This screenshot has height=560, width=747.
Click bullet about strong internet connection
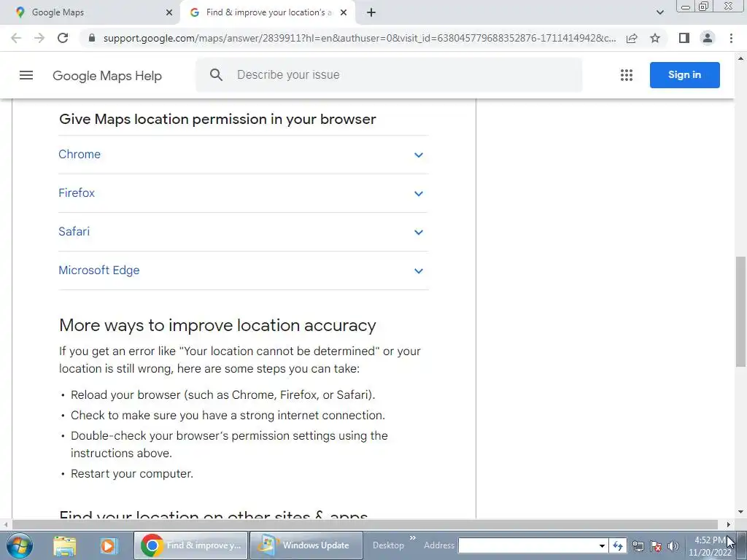click(228, 415)
